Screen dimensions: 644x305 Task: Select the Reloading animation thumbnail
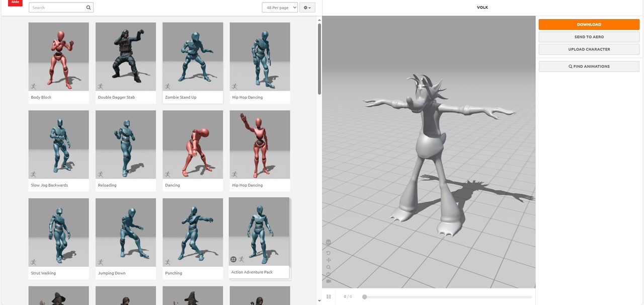coord(126,144)
